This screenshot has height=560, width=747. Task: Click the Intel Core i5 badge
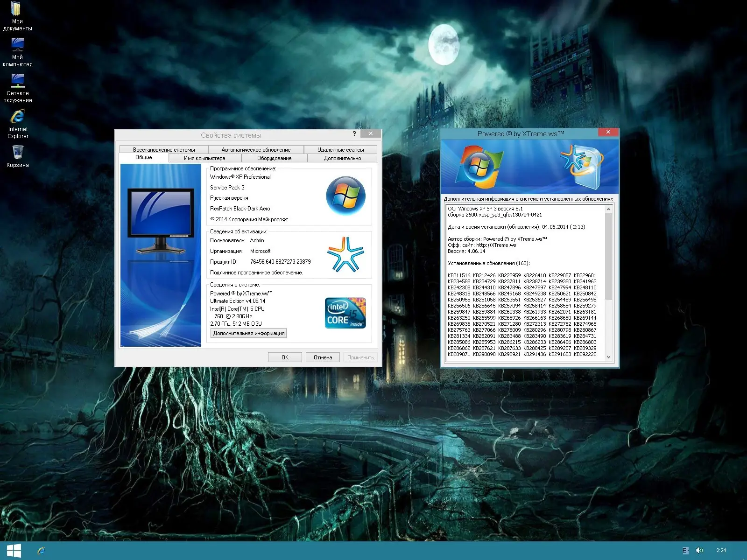click(345, 313)
